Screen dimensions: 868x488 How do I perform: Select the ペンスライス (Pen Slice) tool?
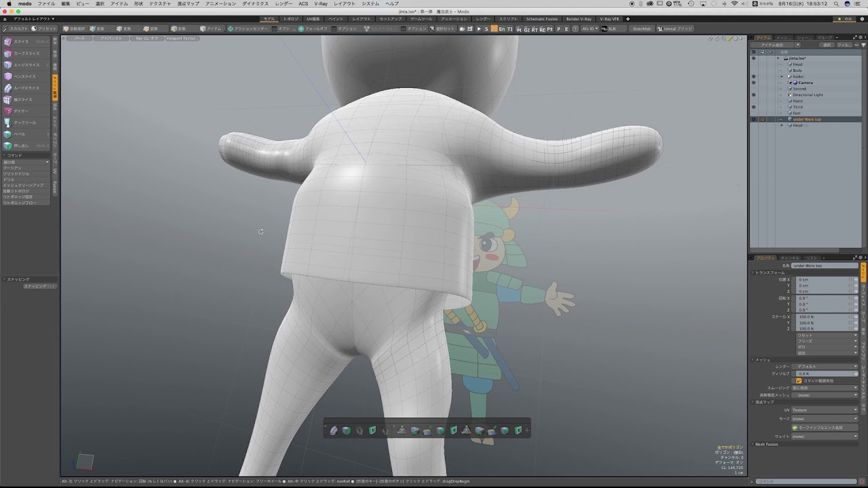point(26,77)
